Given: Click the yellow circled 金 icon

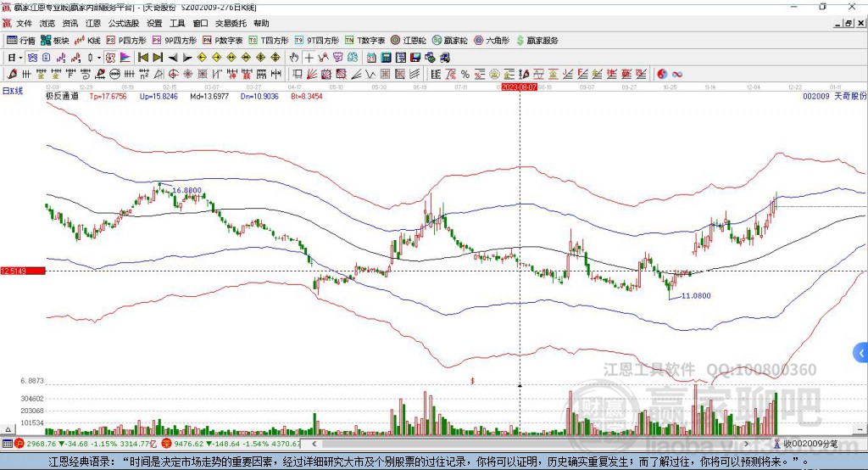Looking at the screenshot, I should click(x=494, y=74).
